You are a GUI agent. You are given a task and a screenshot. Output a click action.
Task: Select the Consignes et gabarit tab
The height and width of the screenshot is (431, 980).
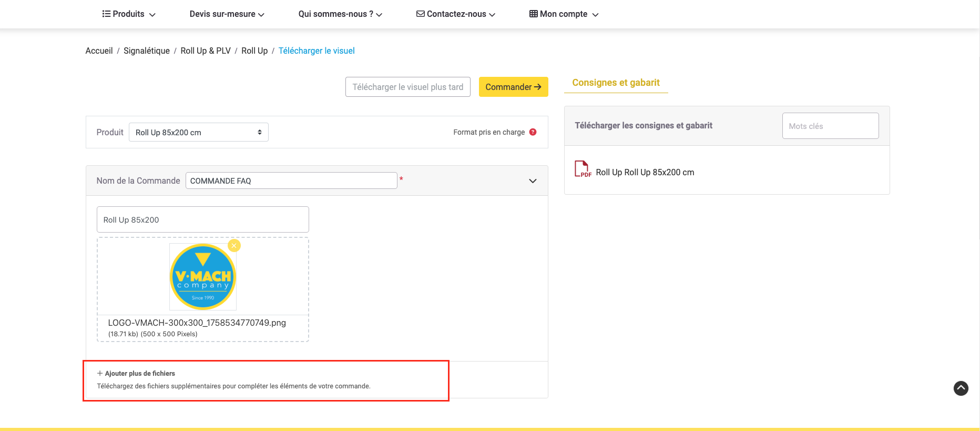tap(616, 83)
